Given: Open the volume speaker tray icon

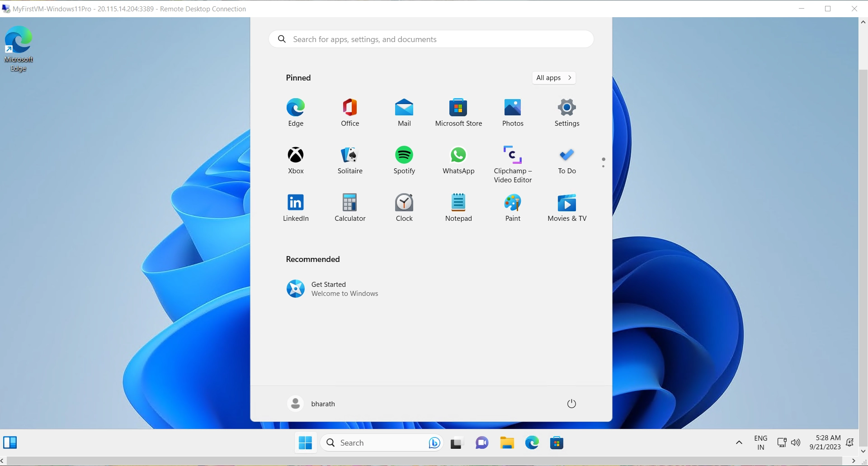Looking at the screenshot, I should coord(796,442).
